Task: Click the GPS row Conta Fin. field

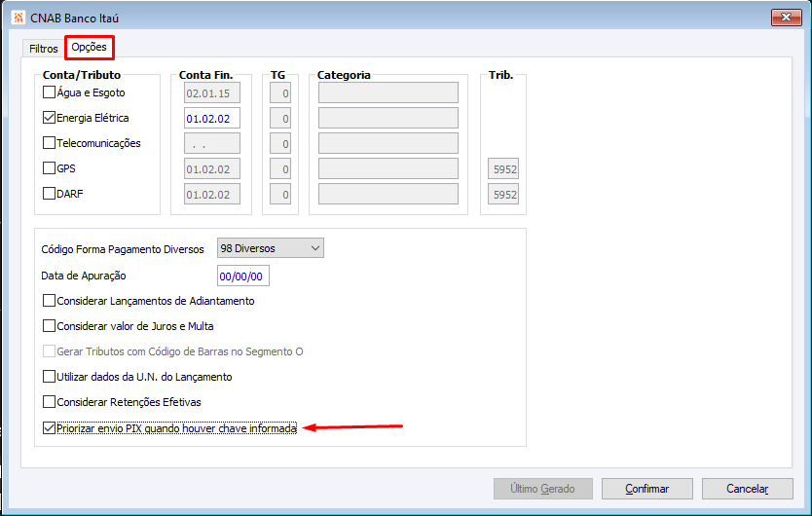Action: pyautogui.click(x=212, y=168)
